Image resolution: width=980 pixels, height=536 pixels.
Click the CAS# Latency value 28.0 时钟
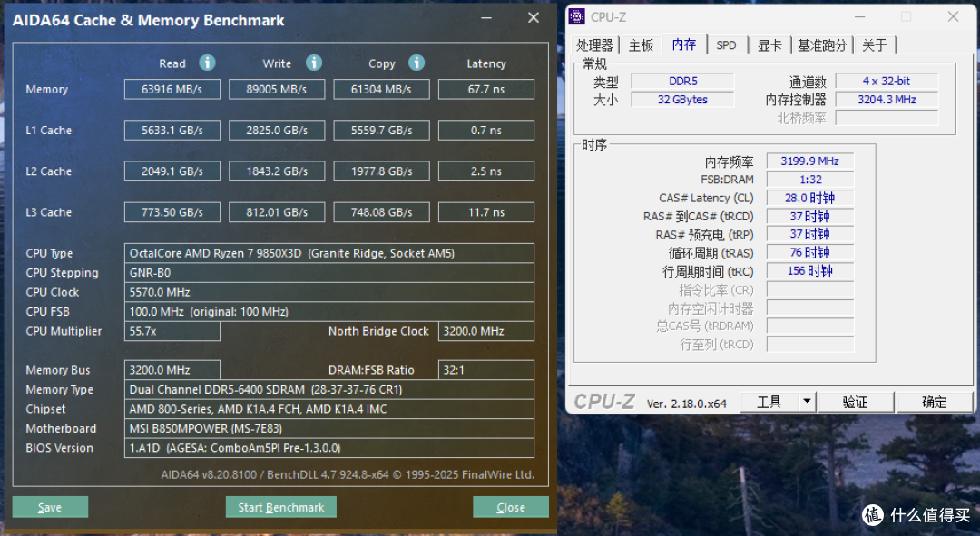pyautogui.click(x=810, y=198)
